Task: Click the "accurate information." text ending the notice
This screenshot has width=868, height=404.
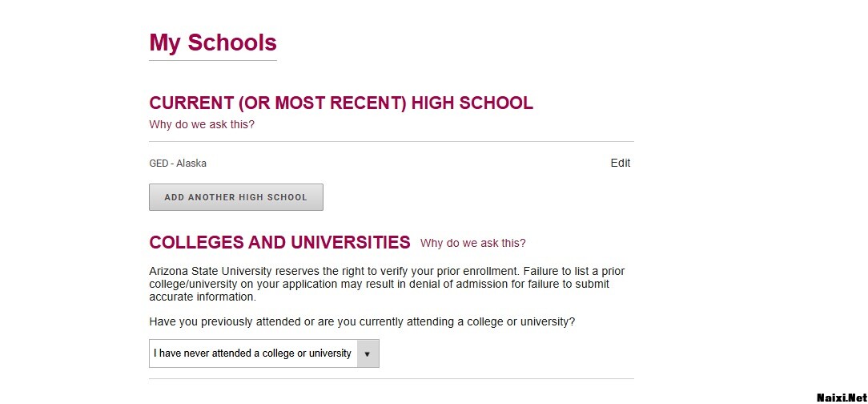Action: pyautogui.click(x=203, y=297)
